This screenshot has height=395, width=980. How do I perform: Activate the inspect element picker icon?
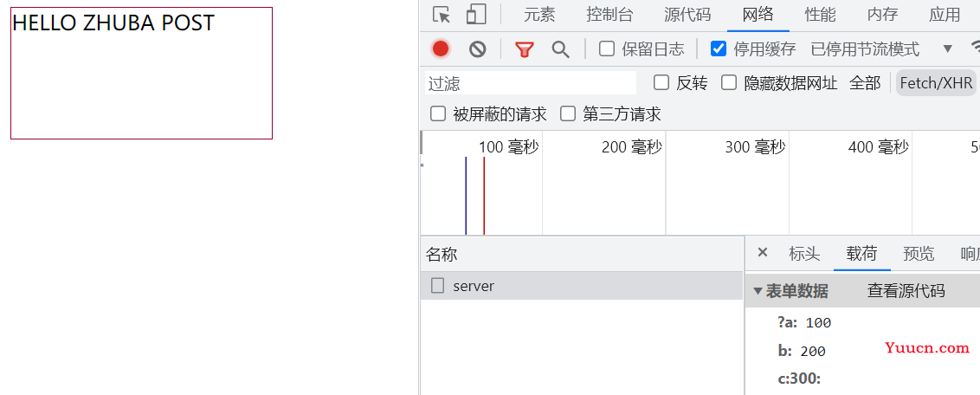coord(442,15)
